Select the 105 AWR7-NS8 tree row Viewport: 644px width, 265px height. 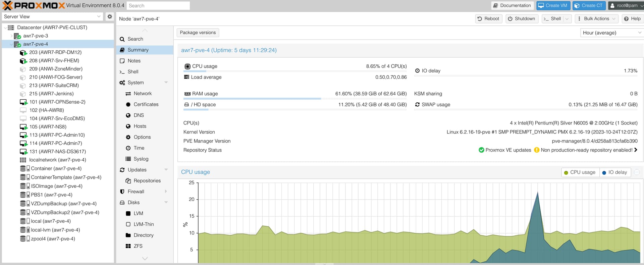[58, 127]
